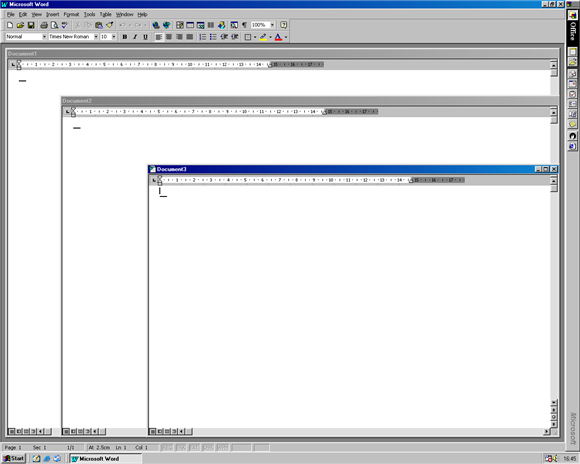
Task: Click the Columns icon
Action: click(211, 25)
